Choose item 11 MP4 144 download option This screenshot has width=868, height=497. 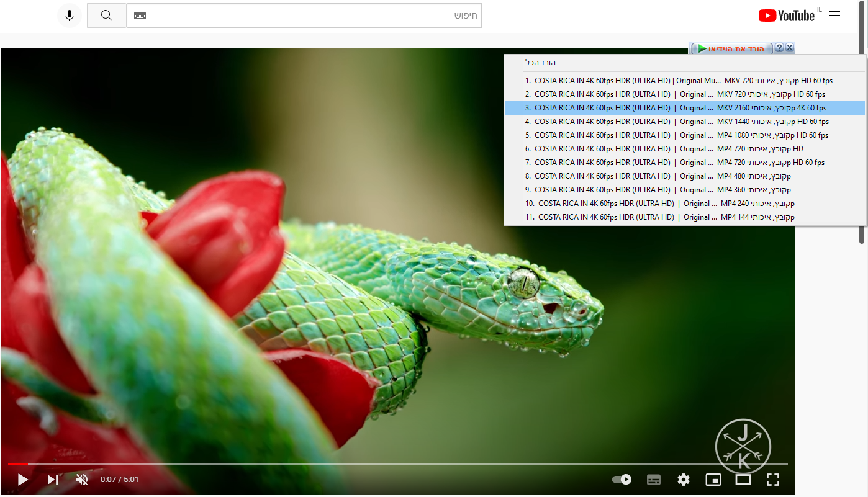tap(684, 217)
